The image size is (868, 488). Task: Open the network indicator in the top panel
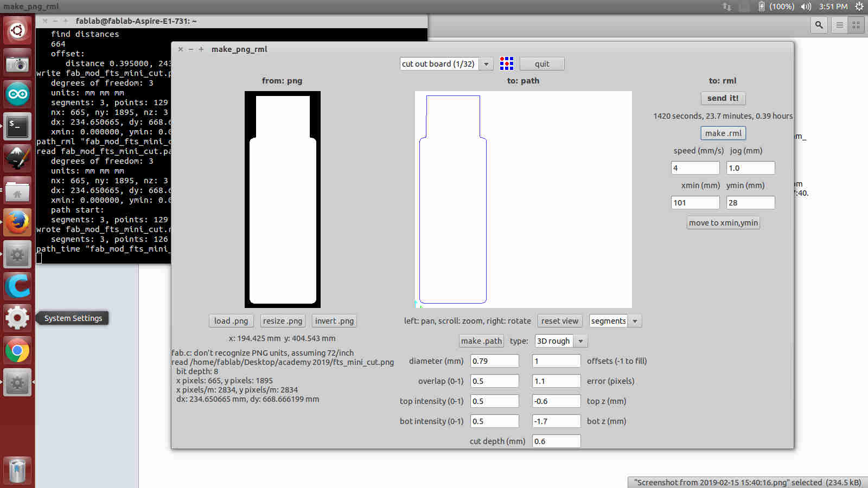[727, 7]
